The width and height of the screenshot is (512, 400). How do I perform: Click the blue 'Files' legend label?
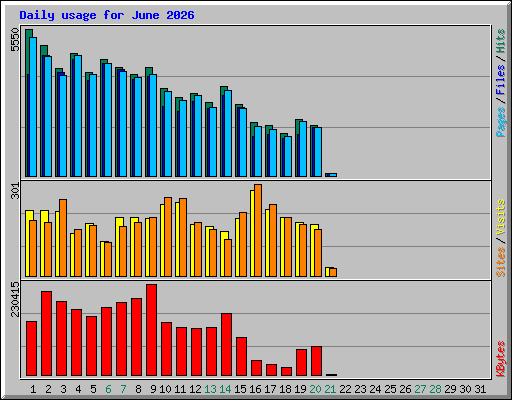coord(500,80)
